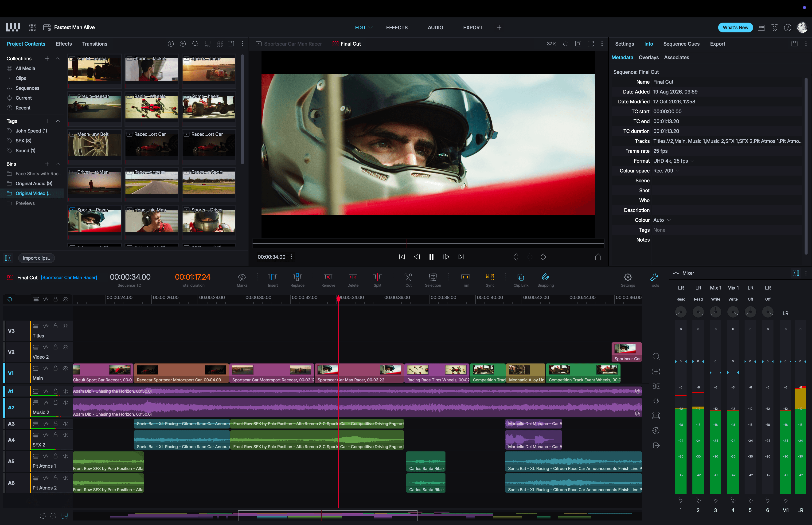Open the timeline zoom magnifier tool
Screen dimensions: 812x525
pos(656,357)
